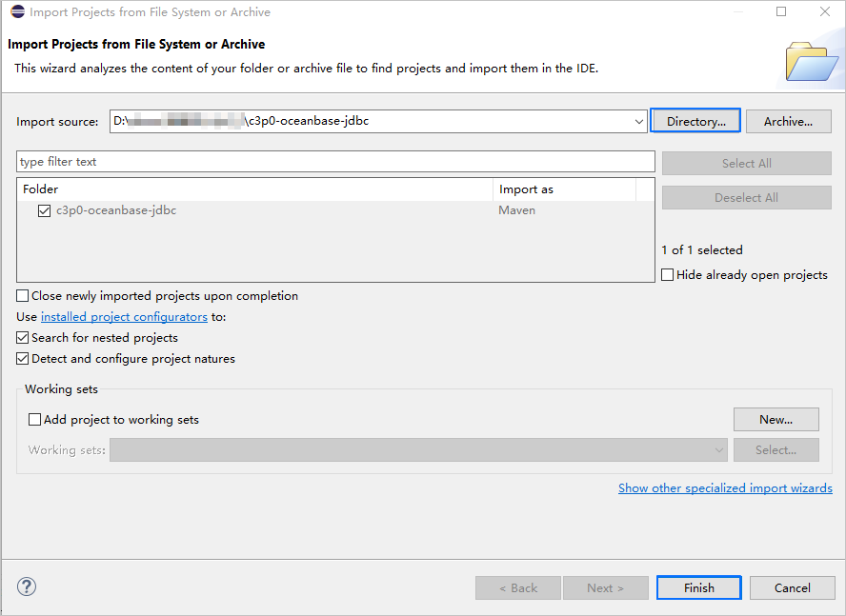Open the Directory browse dialog
The height and width of the screenshot is (616, 846).
tap(695, 122)
